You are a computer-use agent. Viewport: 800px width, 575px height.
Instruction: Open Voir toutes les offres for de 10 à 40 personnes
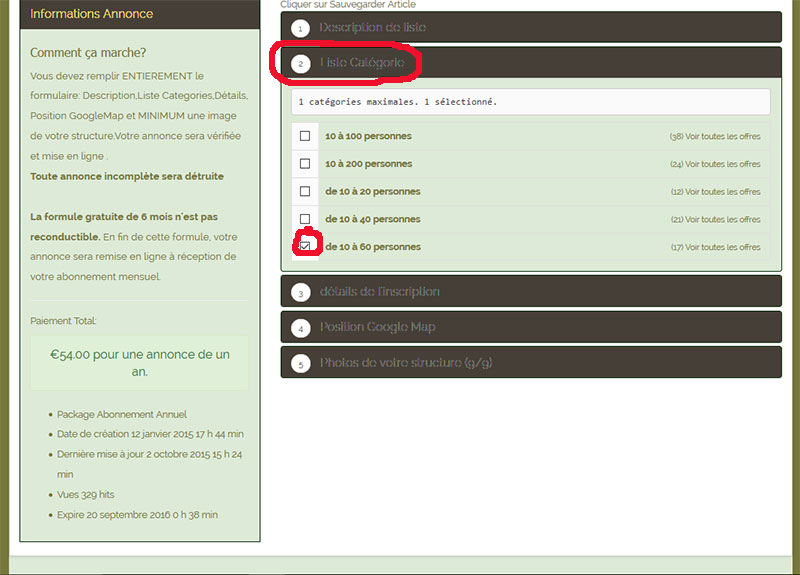(x=715, y=219)
